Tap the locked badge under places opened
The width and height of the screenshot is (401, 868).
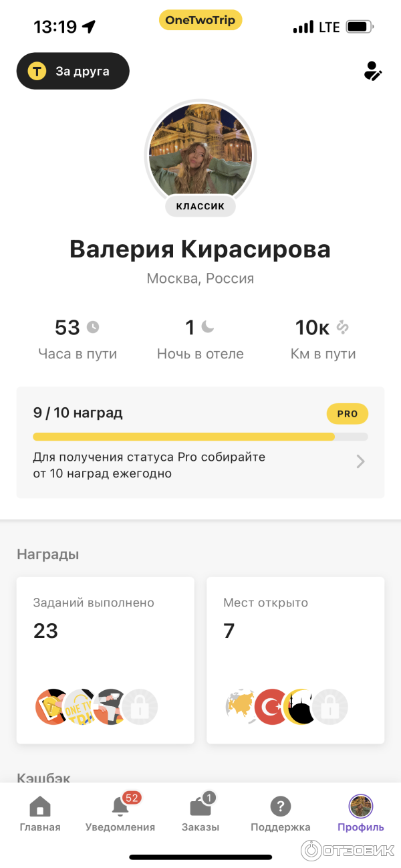[330, 707]
